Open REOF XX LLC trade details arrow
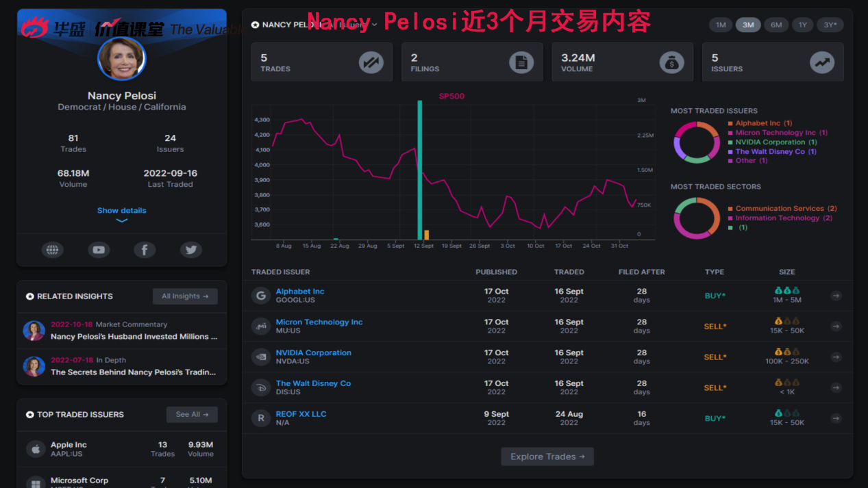This screenshot has width=868, height=488. pyautogui.click(x=836, y=418)
